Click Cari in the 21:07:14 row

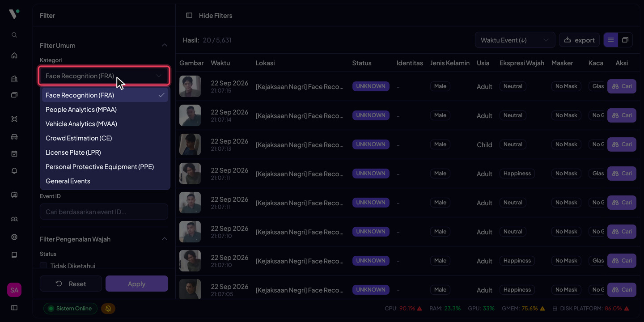(622, 115)
